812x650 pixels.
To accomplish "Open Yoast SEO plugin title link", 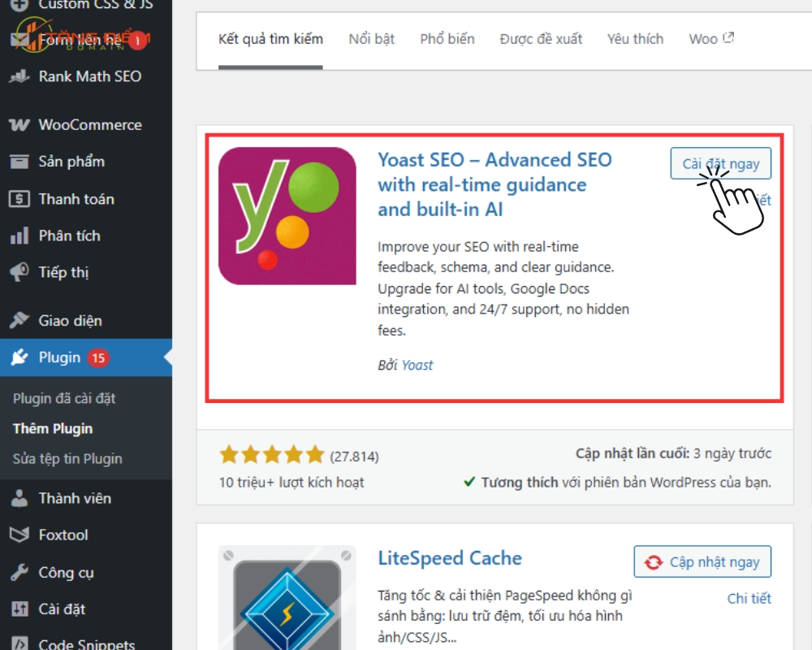I will (x=495, y=184).
